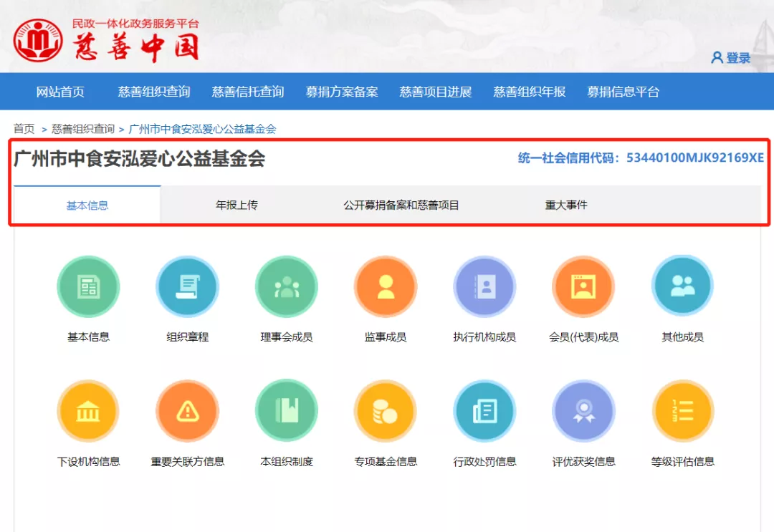This screenshot has width=774, height=532.
Task: Click the 首页 breadcrumb link
Action: pos(24,129)
